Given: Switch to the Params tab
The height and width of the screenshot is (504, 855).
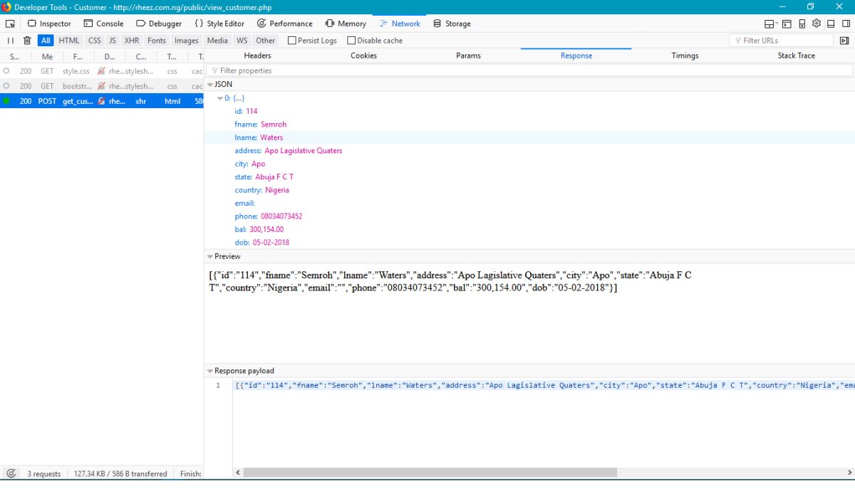Looking at the screenshot, I should coord(468,56).
